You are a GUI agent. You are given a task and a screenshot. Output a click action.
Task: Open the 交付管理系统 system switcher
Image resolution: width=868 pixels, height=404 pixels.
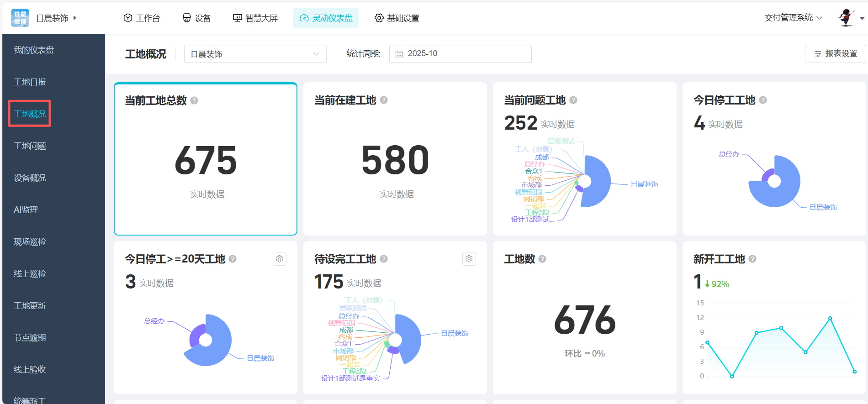pos(793,18)
